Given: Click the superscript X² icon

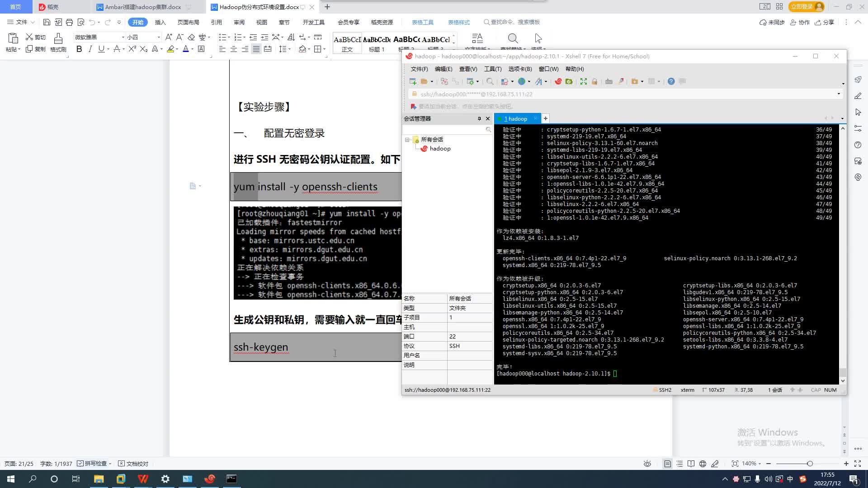Looking at the screenshot, I should click(x=132, y=49).
